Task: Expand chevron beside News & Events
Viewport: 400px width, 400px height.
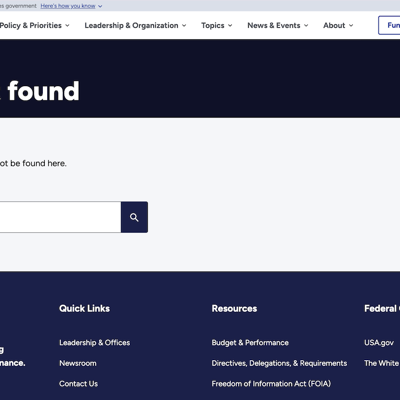Action: [x=306, y=25]
